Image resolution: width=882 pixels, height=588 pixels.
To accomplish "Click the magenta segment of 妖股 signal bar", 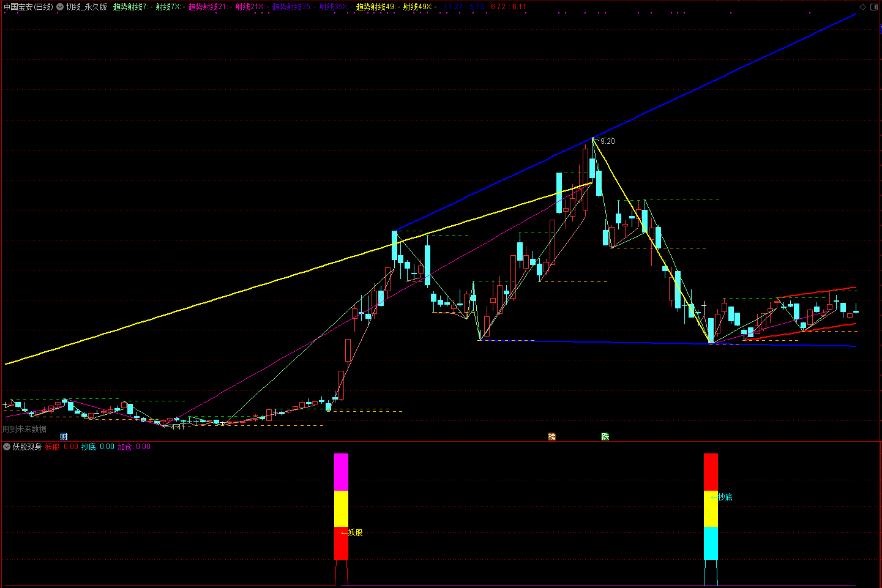I will [x=341, y=472].
